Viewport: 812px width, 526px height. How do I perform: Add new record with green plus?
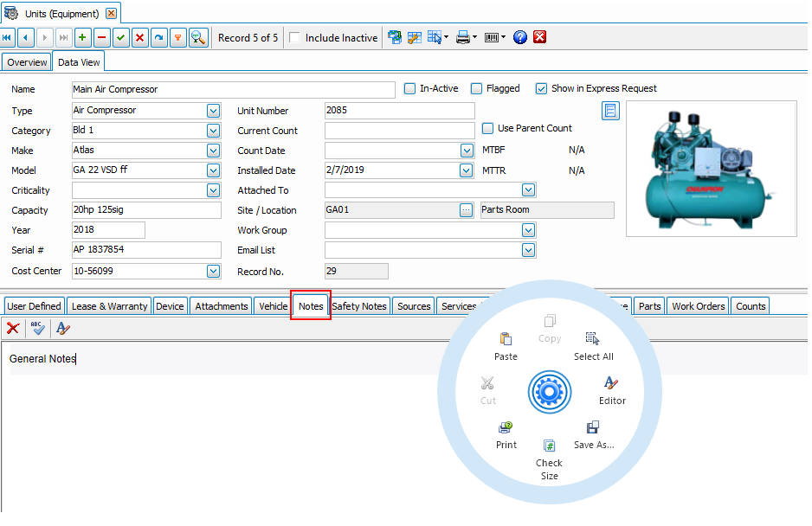point(82,38)
